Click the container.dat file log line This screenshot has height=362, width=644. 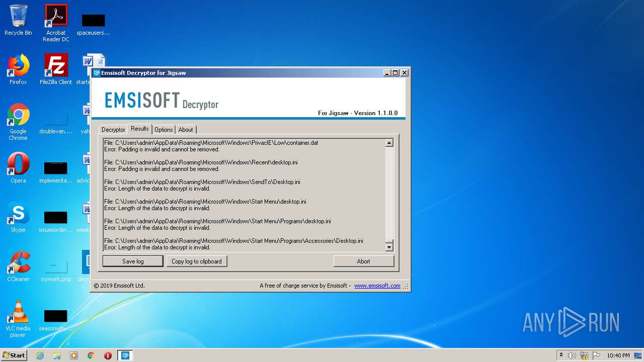[x=211, y=143]
